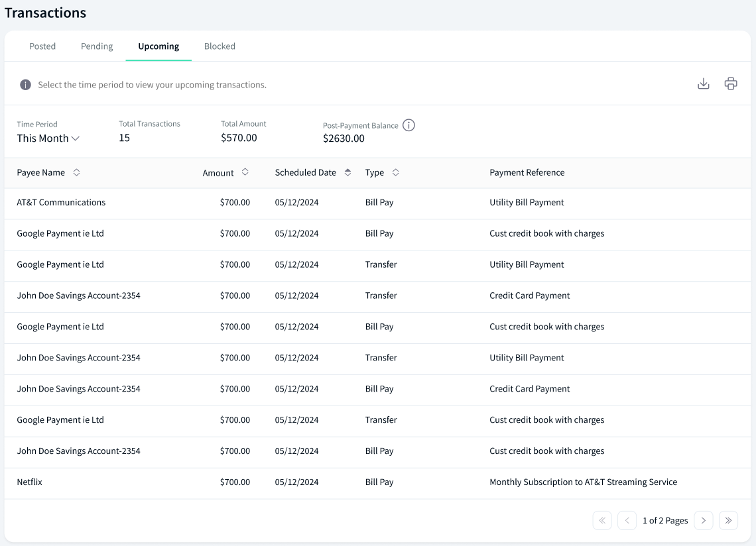This screenshot has height=546, width=756.
Task: Select the Upcoming tab
Action: pyautogui.click(x=158, y=46)
